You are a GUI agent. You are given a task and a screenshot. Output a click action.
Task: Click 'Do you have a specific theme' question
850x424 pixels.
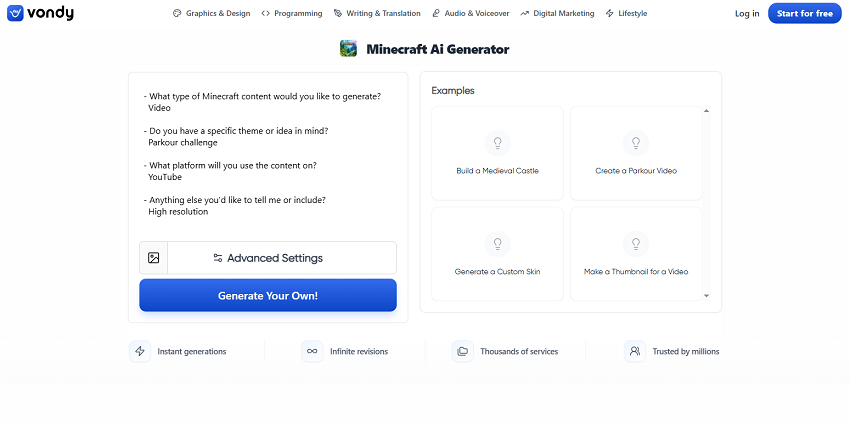[x=236, y=131]
